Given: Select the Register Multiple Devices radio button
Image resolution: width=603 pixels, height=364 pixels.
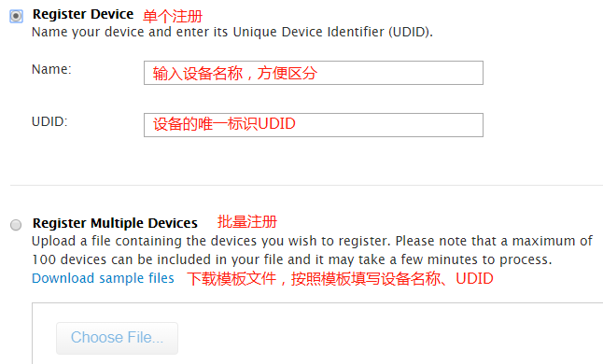Looking at the screenshot, I should [16, 225].
